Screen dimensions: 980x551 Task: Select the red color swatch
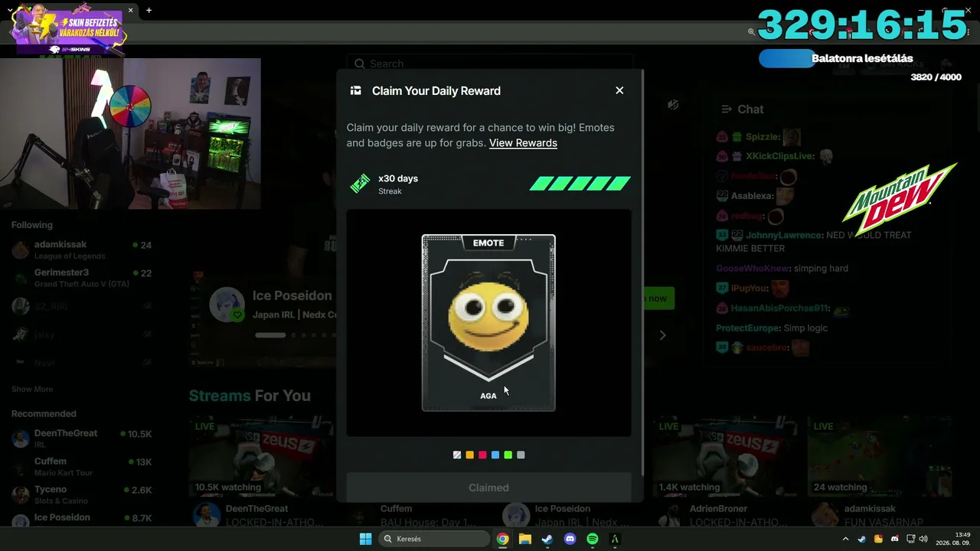(x=482, y=455)
